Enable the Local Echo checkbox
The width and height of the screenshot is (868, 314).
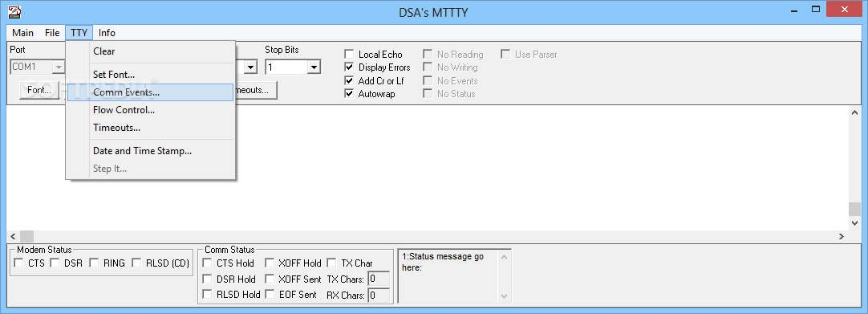click(x=349, y=55)
